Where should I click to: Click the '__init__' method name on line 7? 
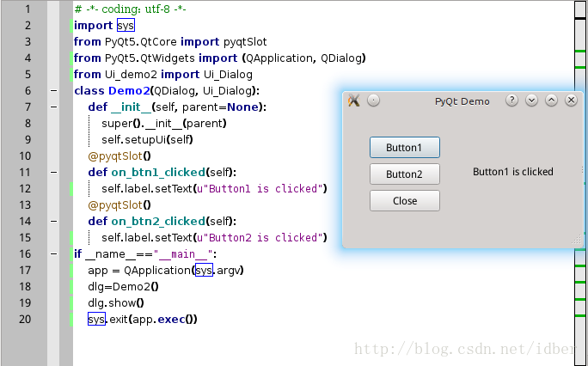(131, 107)
